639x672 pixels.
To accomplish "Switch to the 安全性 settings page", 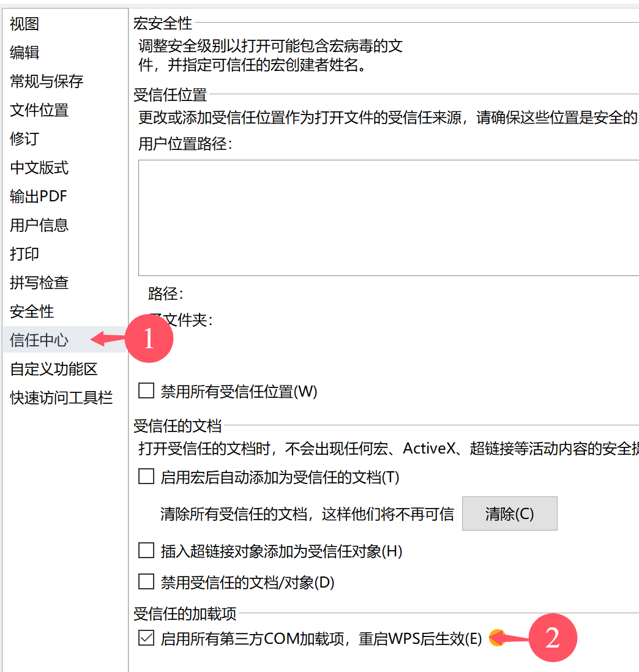I will click(31, 312).
